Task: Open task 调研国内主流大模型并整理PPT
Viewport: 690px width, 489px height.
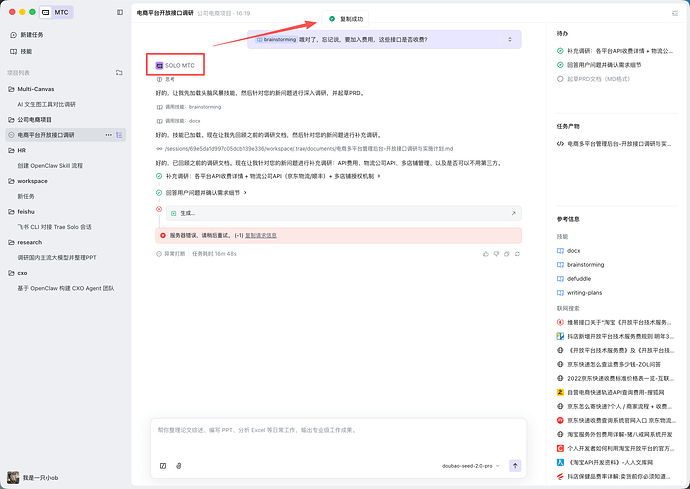Action: coord(57,257)
